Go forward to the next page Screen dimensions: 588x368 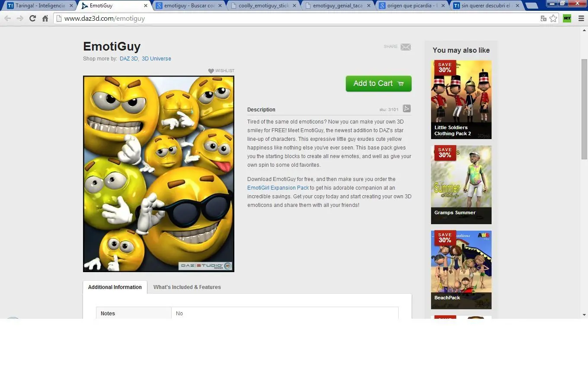[20, 19]
